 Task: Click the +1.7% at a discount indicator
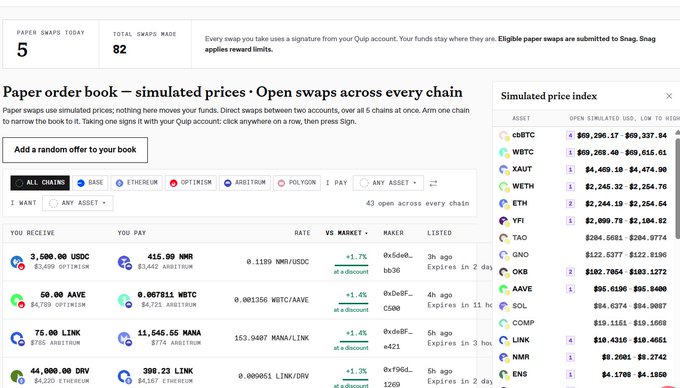tap(351, 264)
